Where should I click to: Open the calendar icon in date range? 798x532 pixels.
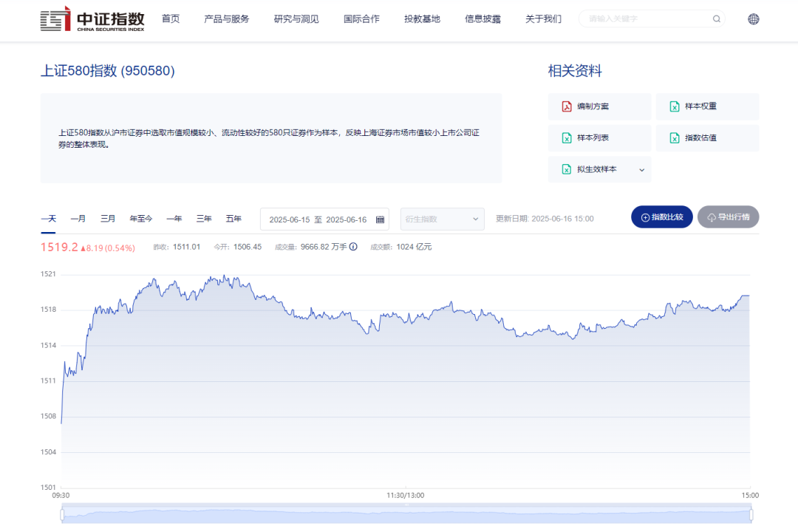pos(380,219)
